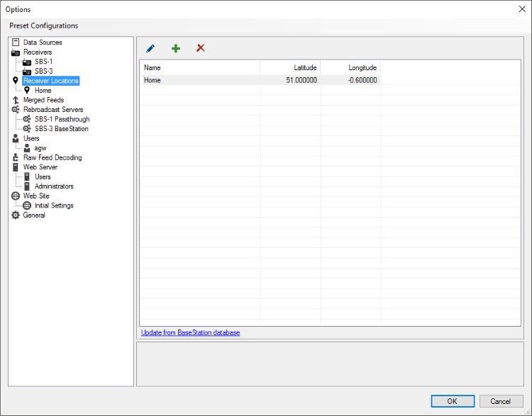Sort by the Latitude column header
The width and height of the screenshot is (532, 416).
pyautogui.click(x=290, y=67)
